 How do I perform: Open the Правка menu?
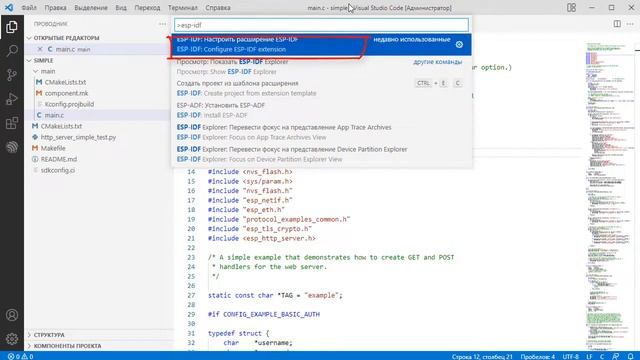(56, 8)
